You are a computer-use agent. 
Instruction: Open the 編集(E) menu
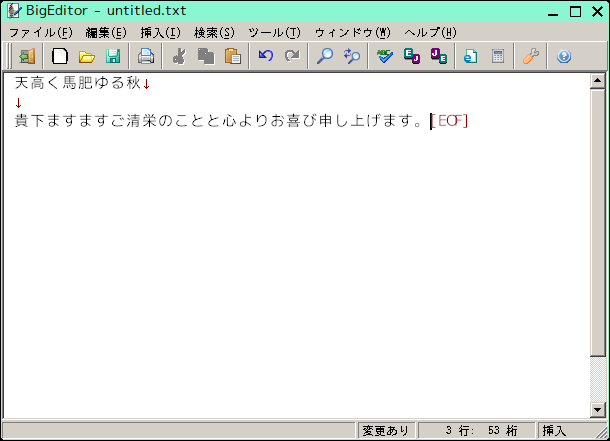(x=106, y=33)
